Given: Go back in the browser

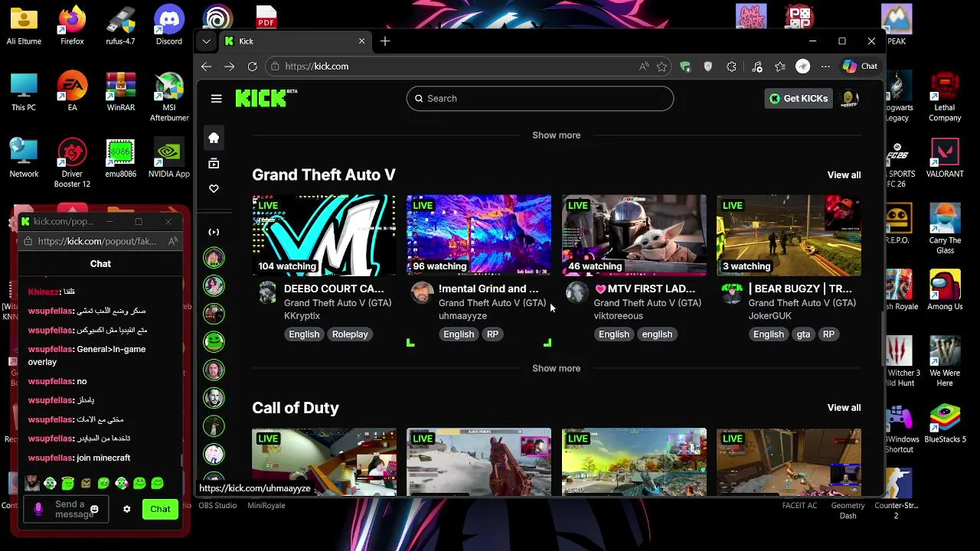Looking at the screenshot, I should tap(206, 67).
